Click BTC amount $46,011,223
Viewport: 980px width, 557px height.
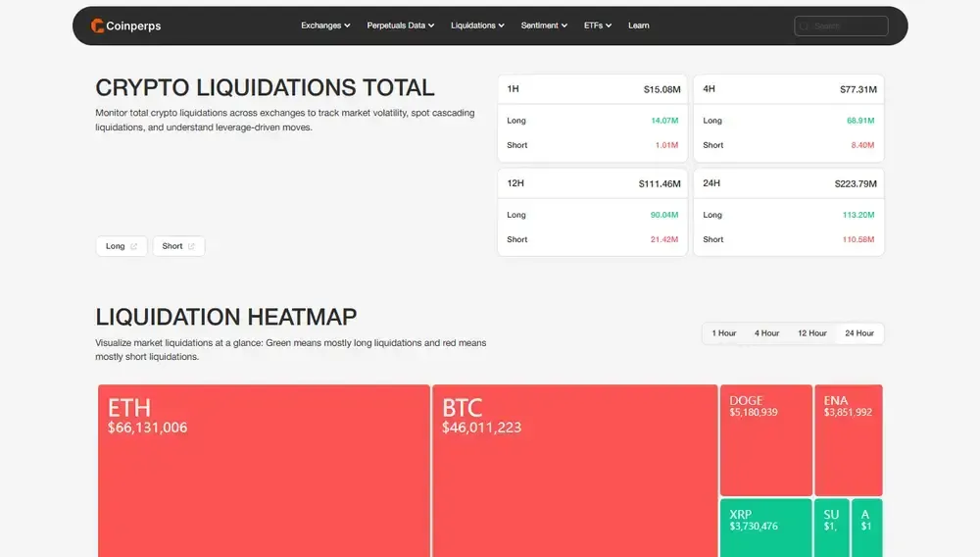pos(482,428)
